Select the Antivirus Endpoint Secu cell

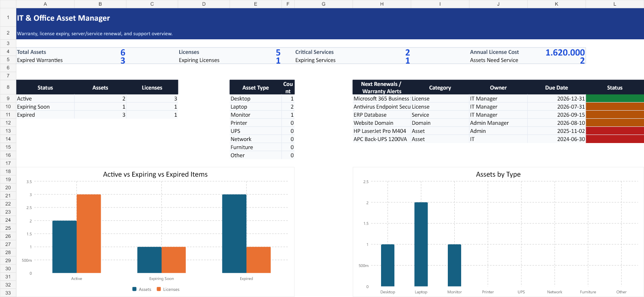[x=382, y=107]
